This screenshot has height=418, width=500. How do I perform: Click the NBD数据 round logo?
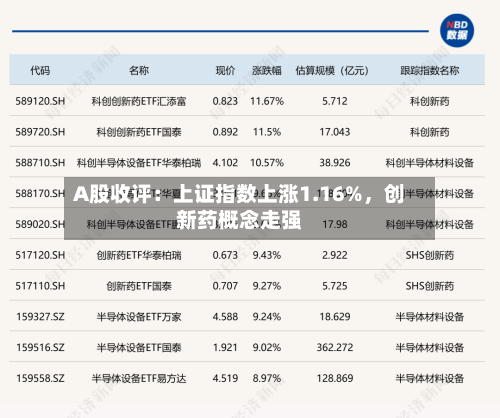(x=457, y=30)
